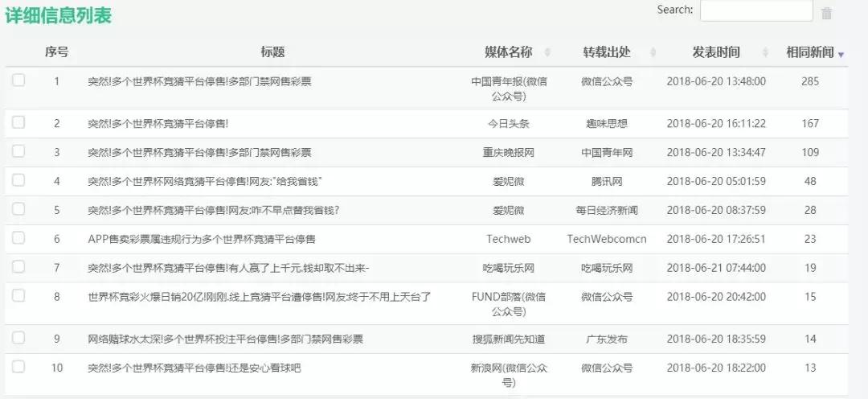Click source cell 每日经济新闻
The height and width of the screenshot is (399, 868).
(x=607, y=210)
